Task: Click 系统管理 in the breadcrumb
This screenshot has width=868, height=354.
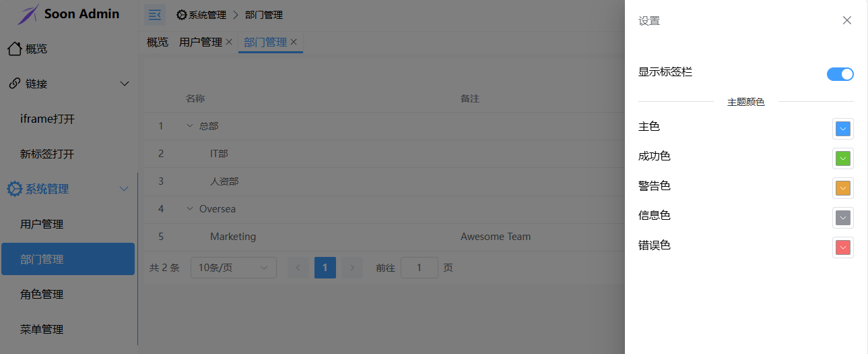Action: [207, 15]
